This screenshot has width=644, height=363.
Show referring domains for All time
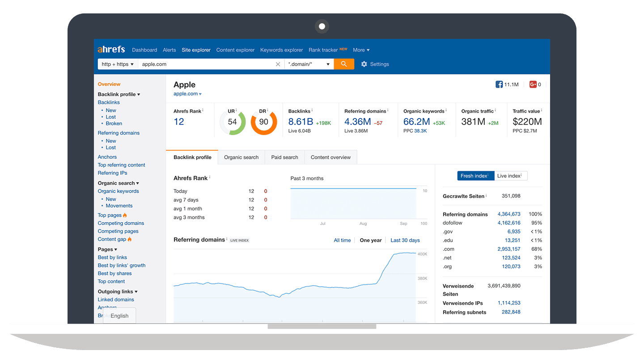tap(342, 240)
